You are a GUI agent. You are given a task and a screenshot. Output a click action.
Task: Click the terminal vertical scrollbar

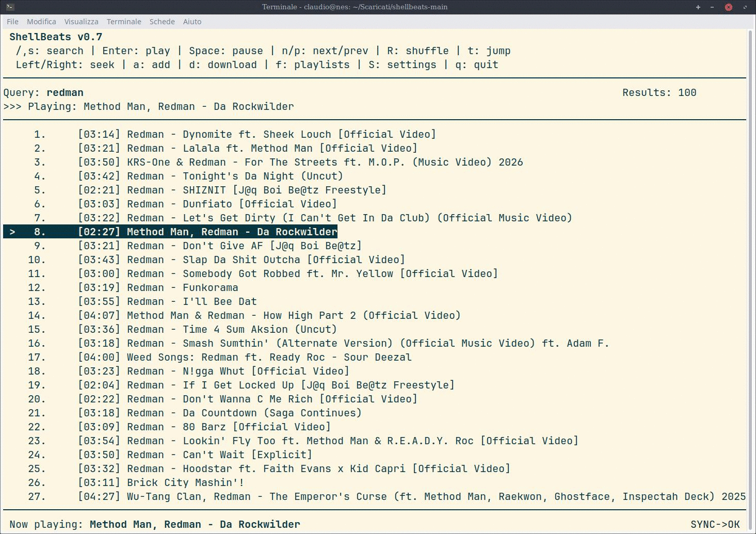pos(750,281)
